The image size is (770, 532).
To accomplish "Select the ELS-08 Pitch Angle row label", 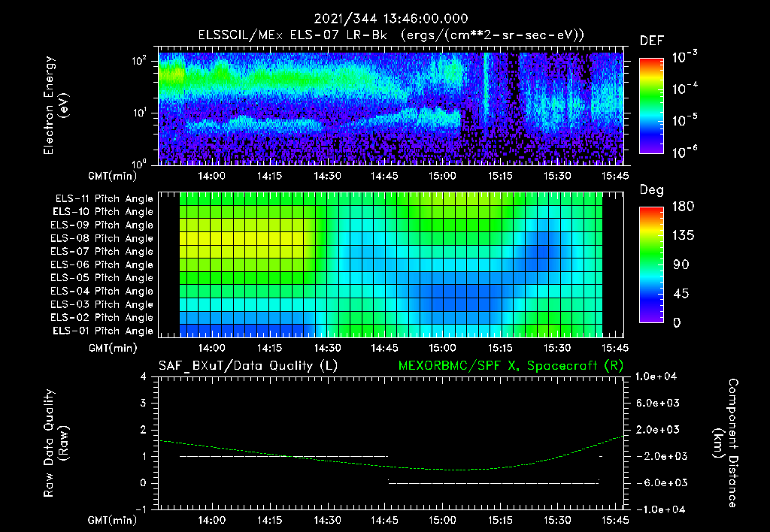I will click(x=102, y=238).
